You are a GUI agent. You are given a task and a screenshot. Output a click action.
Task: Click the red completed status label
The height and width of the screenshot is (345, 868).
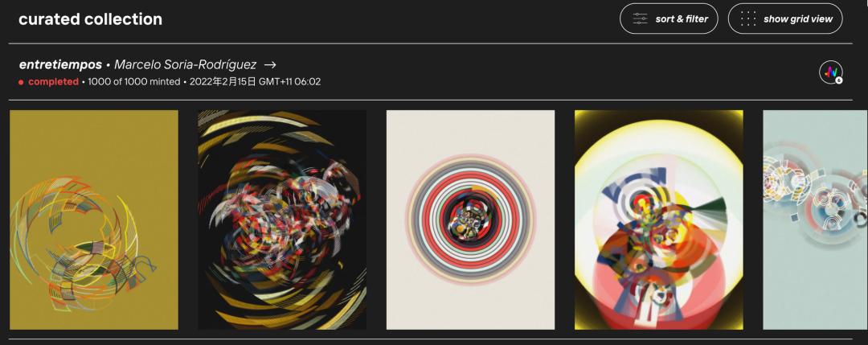point(53,82)
